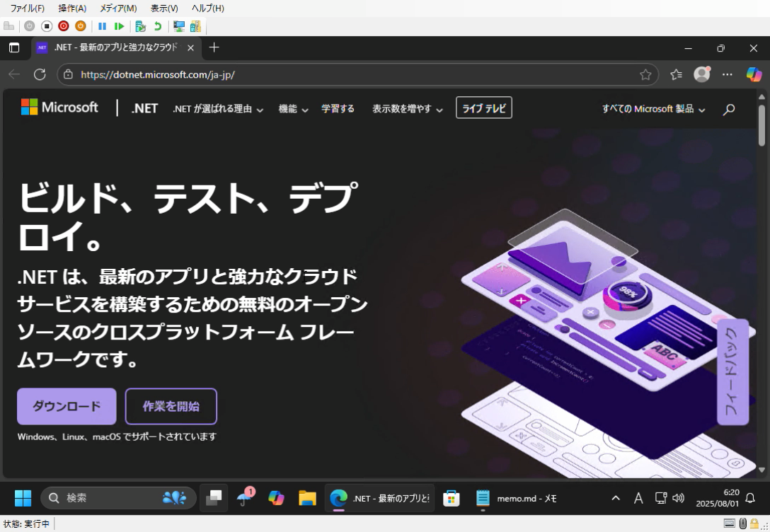Open the notifications bell icon
Viewport: 770px width, 532px height.
point(750,498)
